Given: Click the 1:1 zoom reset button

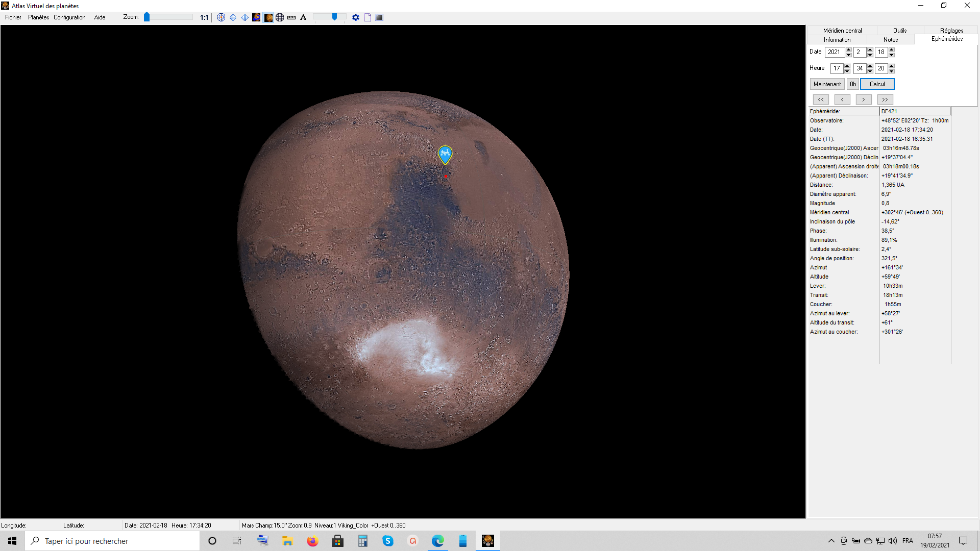Looking at the screenshot, I should (204, 17).
